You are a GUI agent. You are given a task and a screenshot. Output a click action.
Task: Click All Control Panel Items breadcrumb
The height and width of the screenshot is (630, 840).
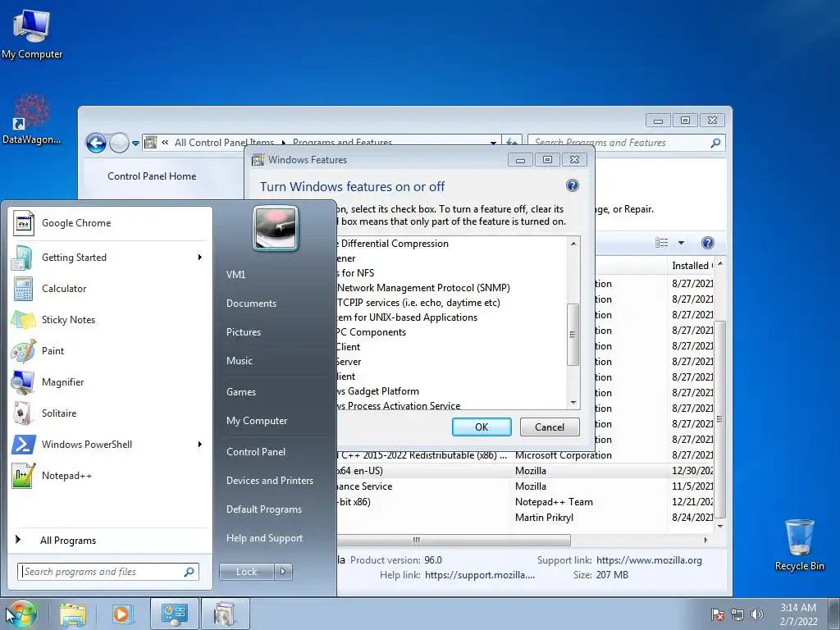pos(224,143)
